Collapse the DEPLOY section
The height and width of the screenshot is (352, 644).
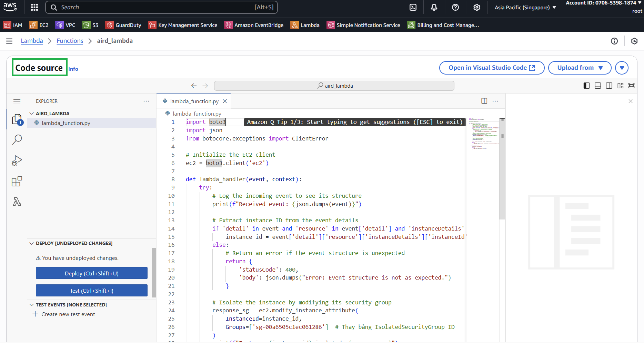32,243
